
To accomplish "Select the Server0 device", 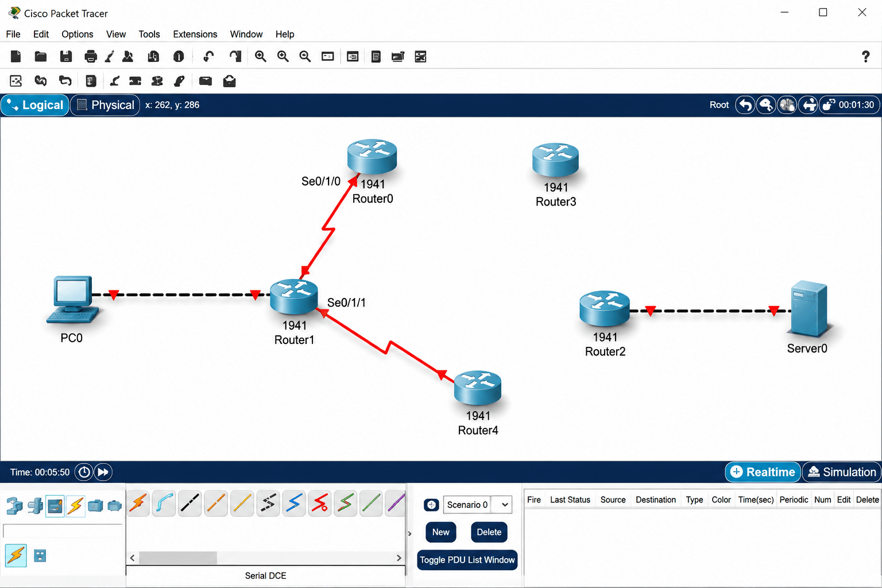I will (x=809, y=309).
